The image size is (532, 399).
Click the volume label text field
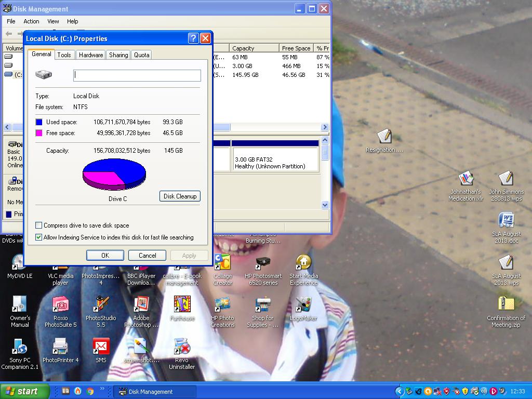pyautogui.click(x=137, y=75)
